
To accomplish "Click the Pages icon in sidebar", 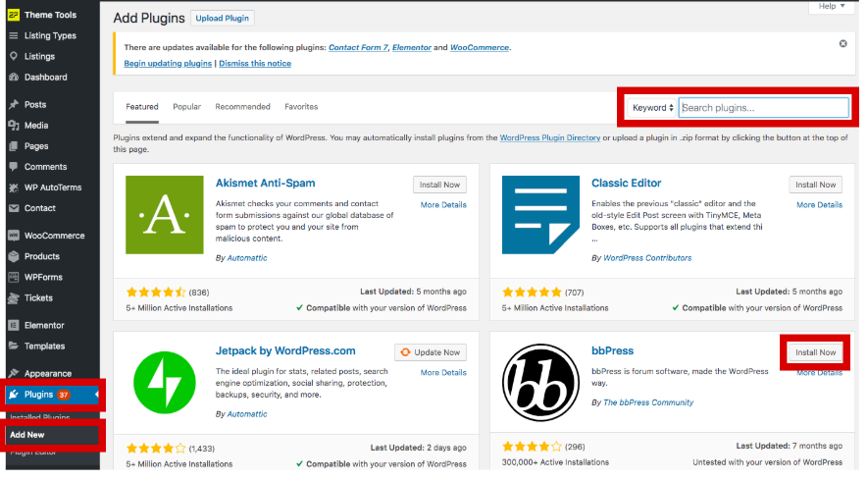I will pos(14,146).
